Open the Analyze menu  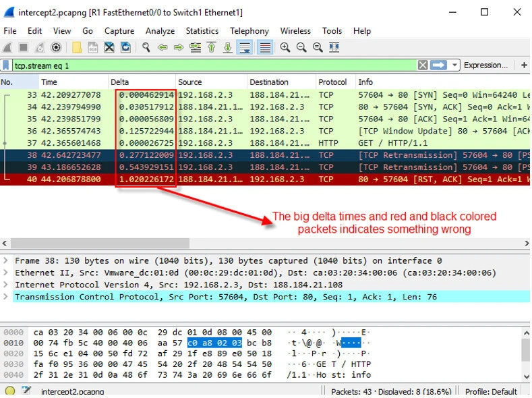point(160,31)
